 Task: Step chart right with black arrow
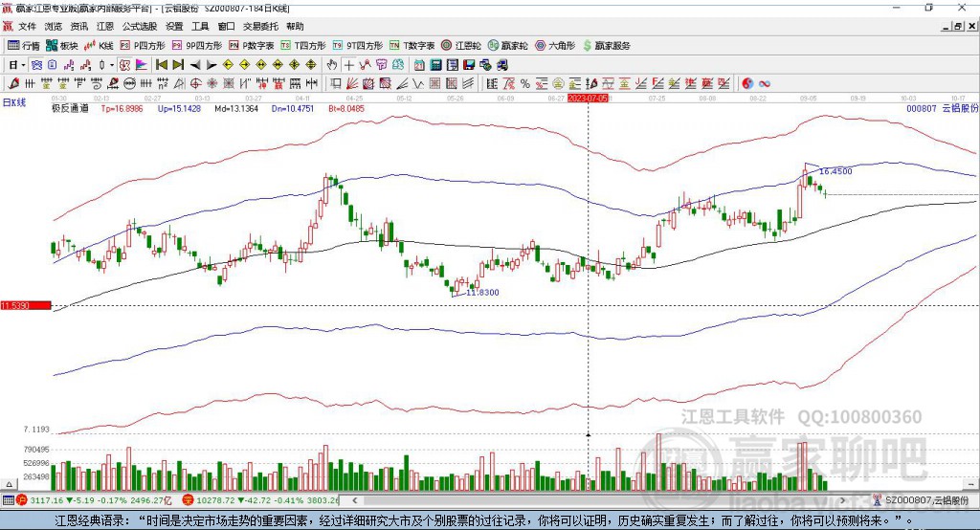pyautogui.click(x=212, y=65)
